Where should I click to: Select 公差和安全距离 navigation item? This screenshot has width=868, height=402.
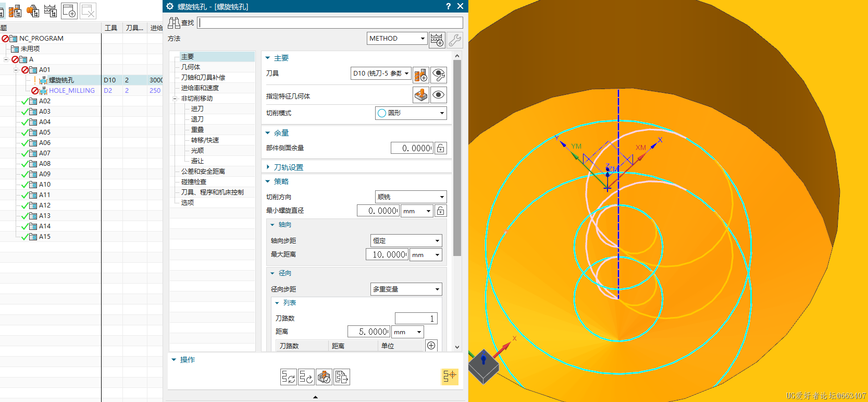coord(203,172)
